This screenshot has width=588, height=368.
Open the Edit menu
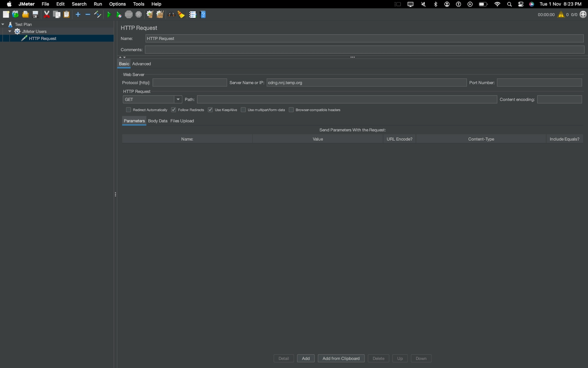60,4
